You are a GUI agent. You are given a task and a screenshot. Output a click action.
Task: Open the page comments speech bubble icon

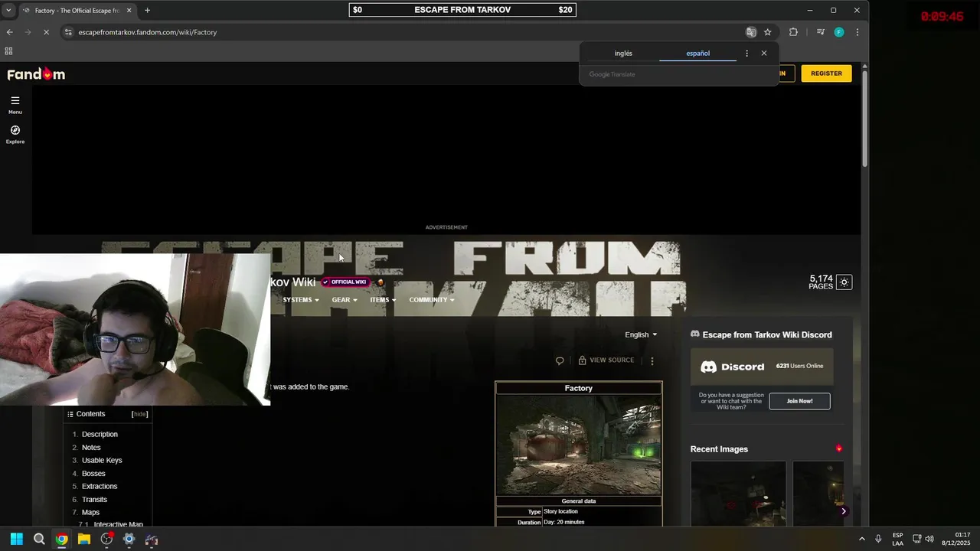coord(560,360)
